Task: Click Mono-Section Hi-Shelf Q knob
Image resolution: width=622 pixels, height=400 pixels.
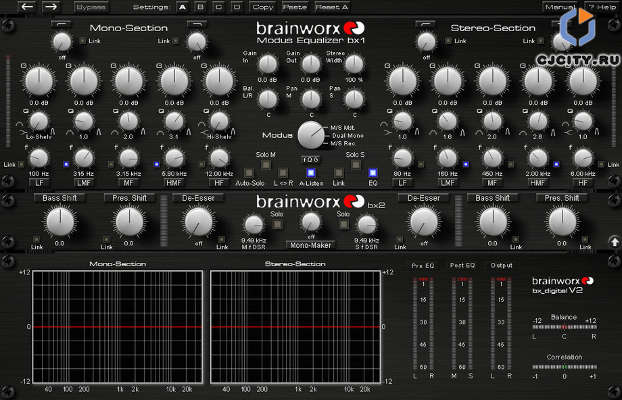Action: (219, 121)
